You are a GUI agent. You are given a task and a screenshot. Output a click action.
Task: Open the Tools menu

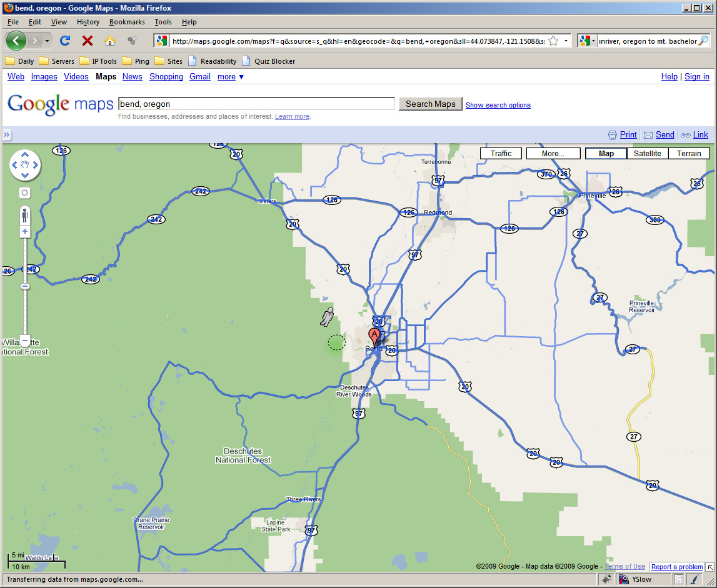[163, 22]
